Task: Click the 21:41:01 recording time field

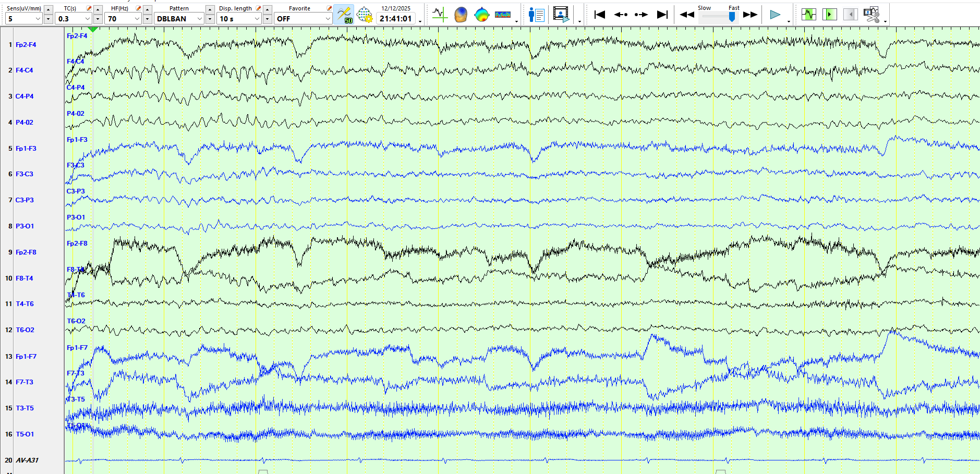Action: tap(396, 19)
